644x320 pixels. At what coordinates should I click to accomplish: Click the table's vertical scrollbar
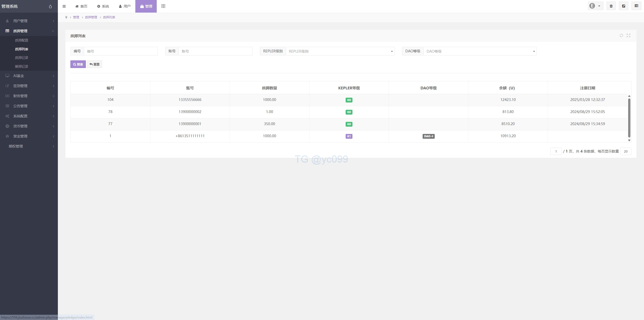point(629,118)
